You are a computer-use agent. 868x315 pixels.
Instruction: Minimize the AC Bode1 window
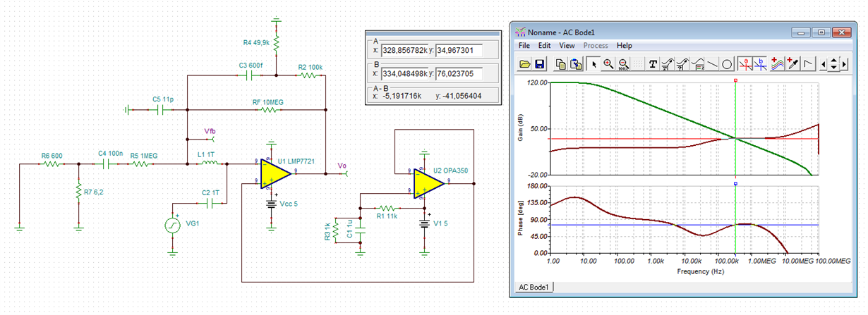(801, 32)
